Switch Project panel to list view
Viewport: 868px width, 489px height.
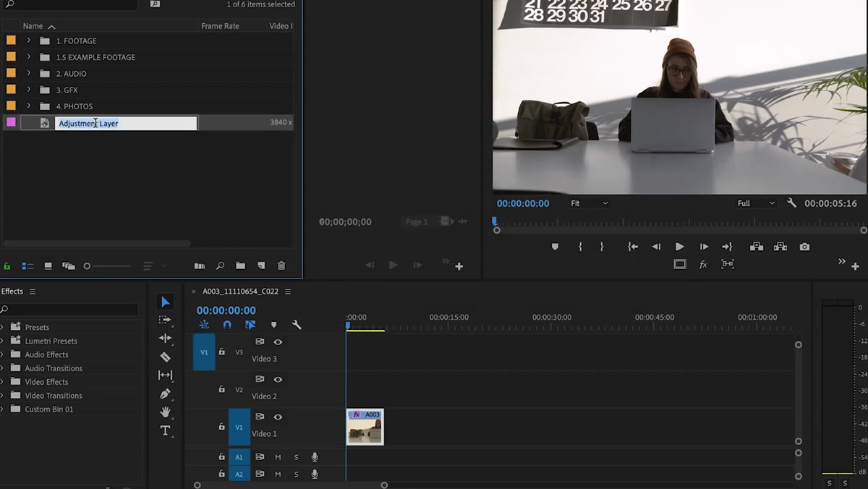click(x=27, y=266)
